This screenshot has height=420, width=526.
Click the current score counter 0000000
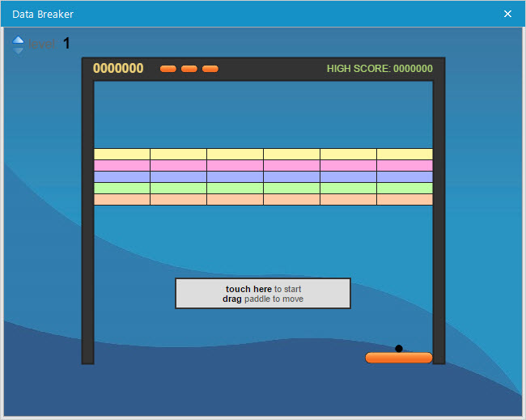tap(118, 69)
